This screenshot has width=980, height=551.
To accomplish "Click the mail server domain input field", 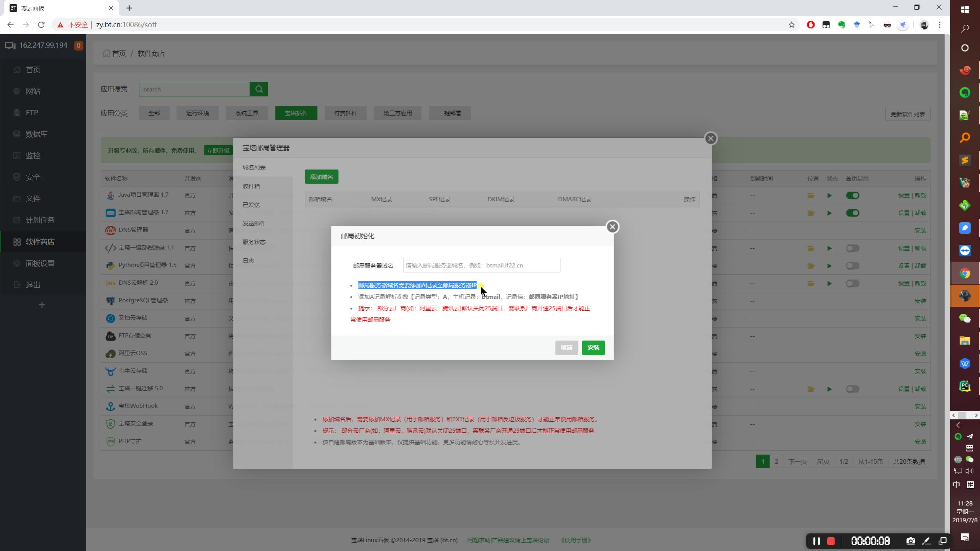I will 482,265.
